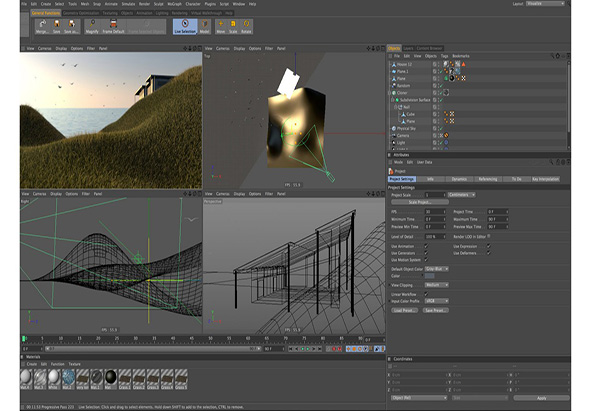Image resolution: width=590 pixels, height=411 pixels.
Task: Click the blue tag on the Light object
Action: (x=446, y=143)
